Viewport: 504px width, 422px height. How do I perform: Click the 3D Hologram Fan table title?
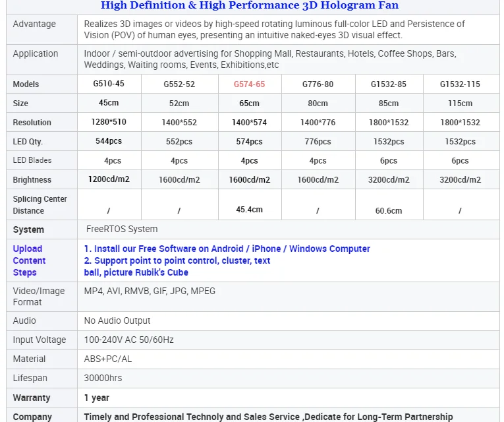(x=250, y=5)
